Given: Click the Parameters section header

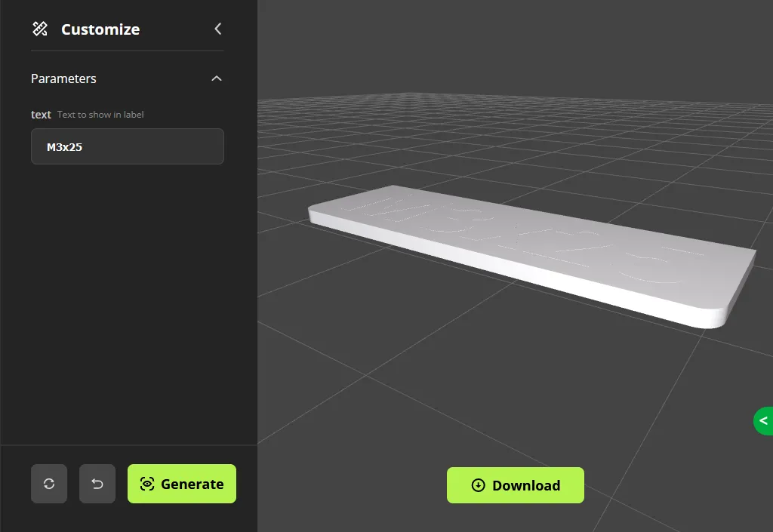Looking at the screenshot, I should (63, 78).
